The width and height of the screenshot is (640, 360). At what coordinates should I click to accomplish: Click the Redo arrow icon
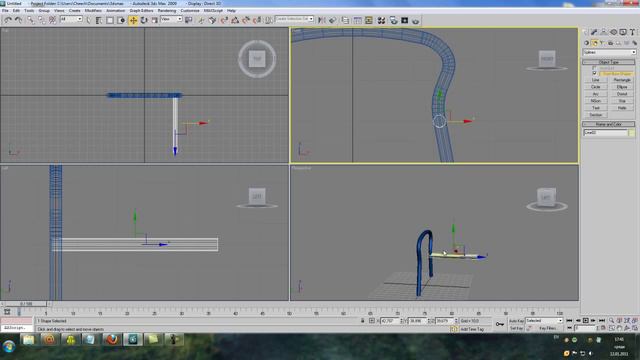[x=18, y=20]
